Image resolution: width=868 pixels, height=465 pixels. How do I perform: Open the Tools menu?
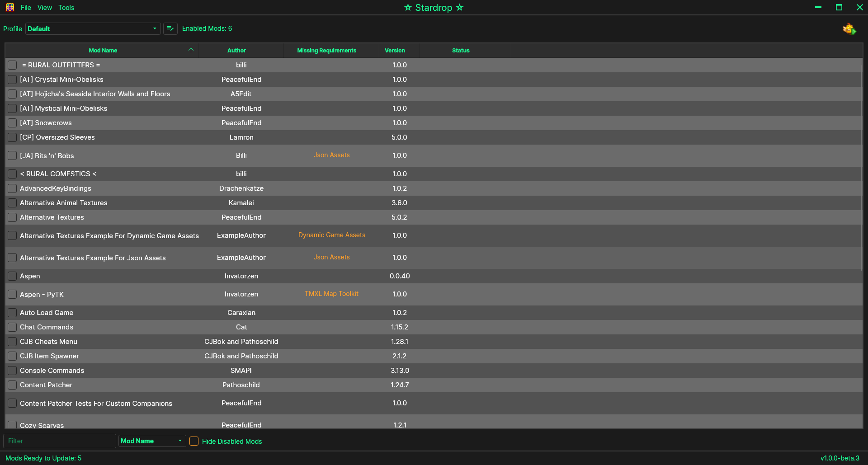pos(66,8)
